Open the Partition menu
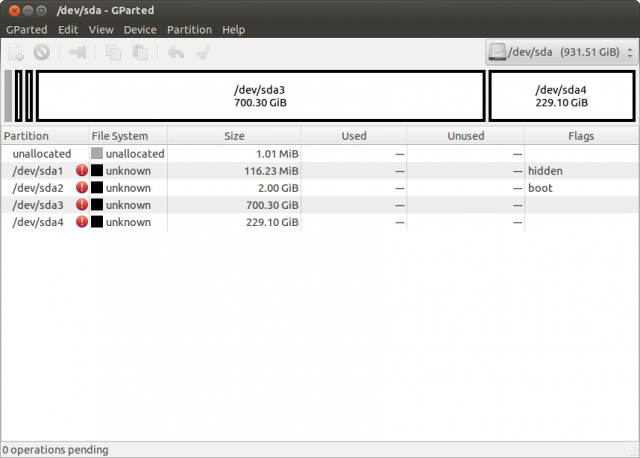 (189, 30)
